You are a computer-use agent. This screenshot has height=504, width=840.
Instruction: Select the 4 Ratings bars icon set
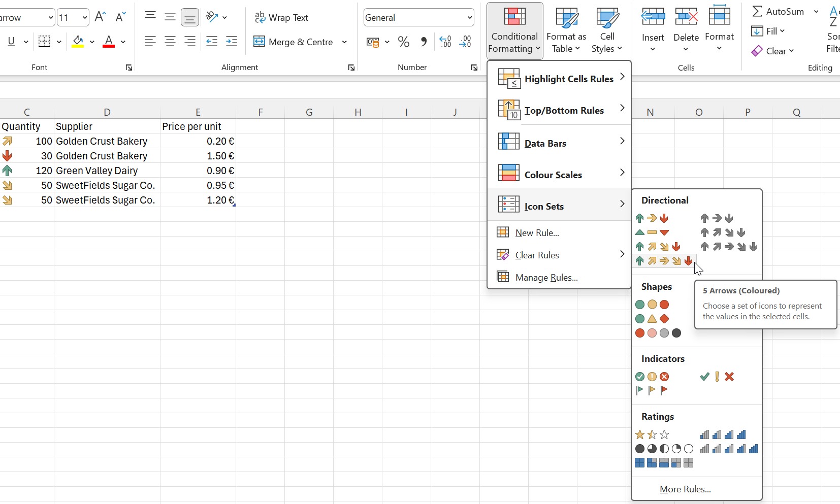pyautogui.click(x=723, y=434)
